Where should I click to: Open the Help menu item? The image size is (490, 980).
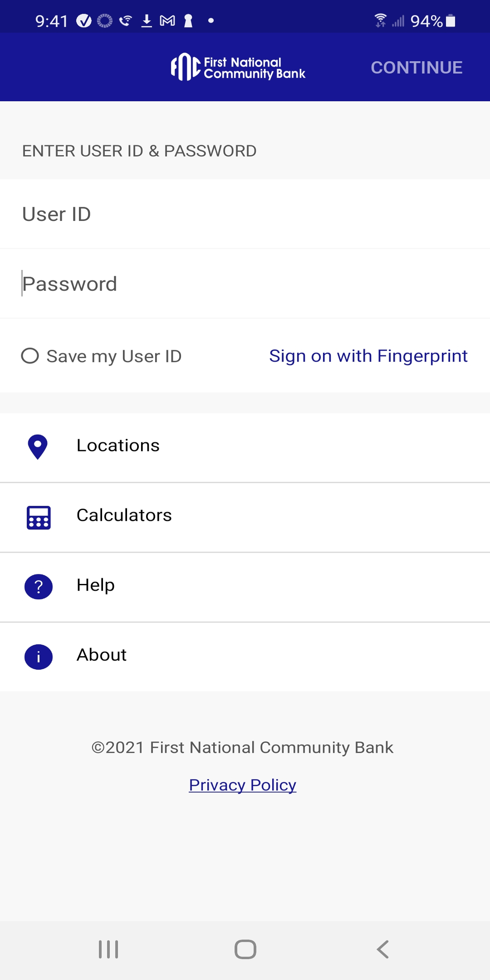[245, 587]
